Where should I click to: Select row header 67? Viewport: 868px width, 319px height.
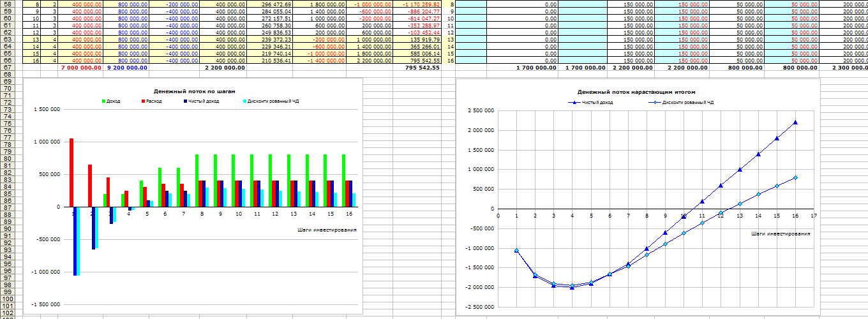8,68
